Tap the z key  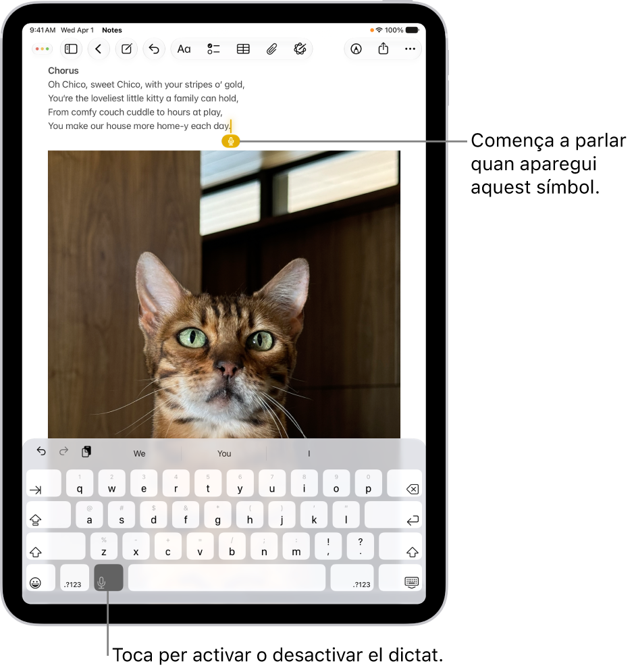[104, 546]
